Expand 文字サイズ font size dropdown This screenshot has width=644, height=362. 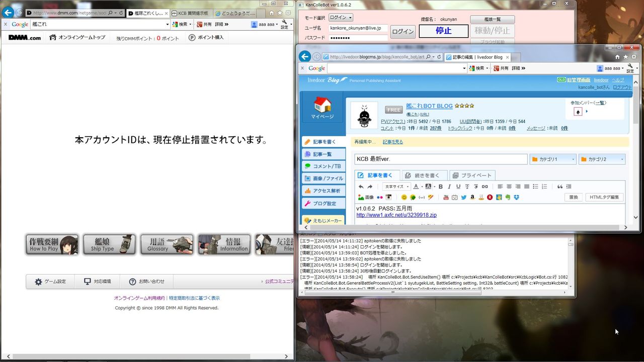(x=395, y=187)
